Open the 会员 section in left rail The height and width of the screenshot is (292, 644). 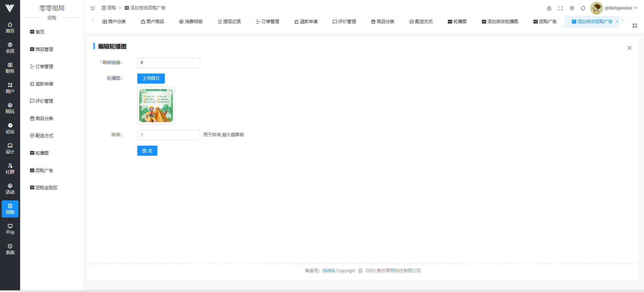pos(10,48)
